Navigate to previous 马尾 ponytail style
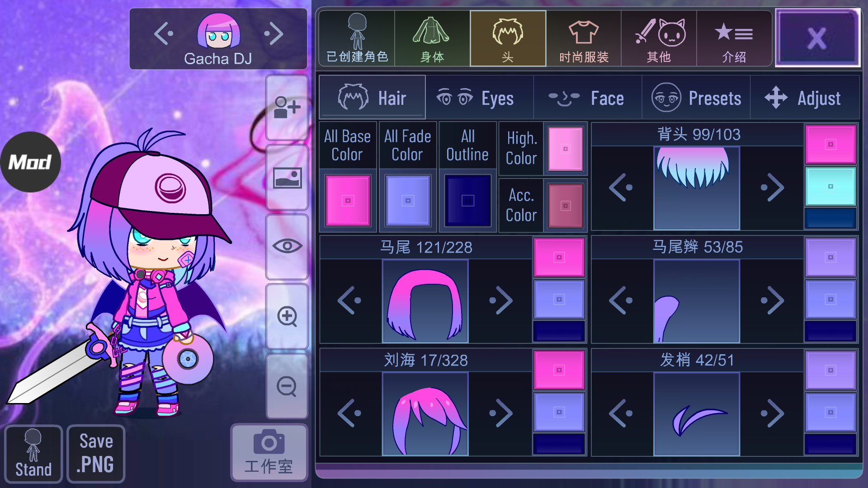The height and width of the screenshot is (488, 868). pos(352,300)
